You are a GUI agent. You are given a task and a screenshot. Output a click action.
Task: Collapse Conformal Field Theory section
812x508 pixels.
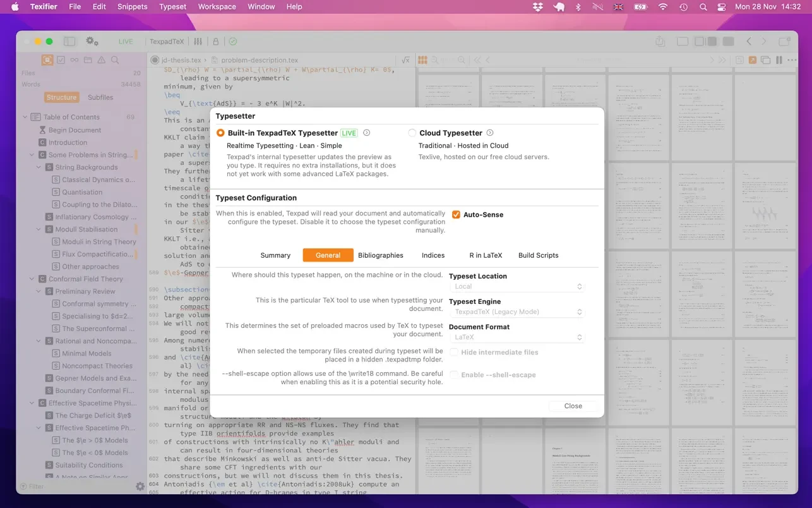point(32,279)
